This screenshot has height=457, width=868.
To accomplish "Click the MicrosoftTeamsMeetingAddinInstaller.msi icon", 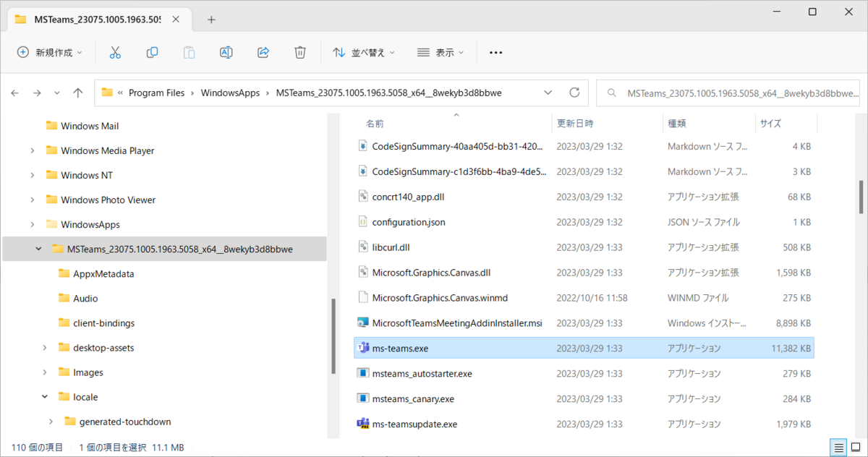I will pos(363,323).
